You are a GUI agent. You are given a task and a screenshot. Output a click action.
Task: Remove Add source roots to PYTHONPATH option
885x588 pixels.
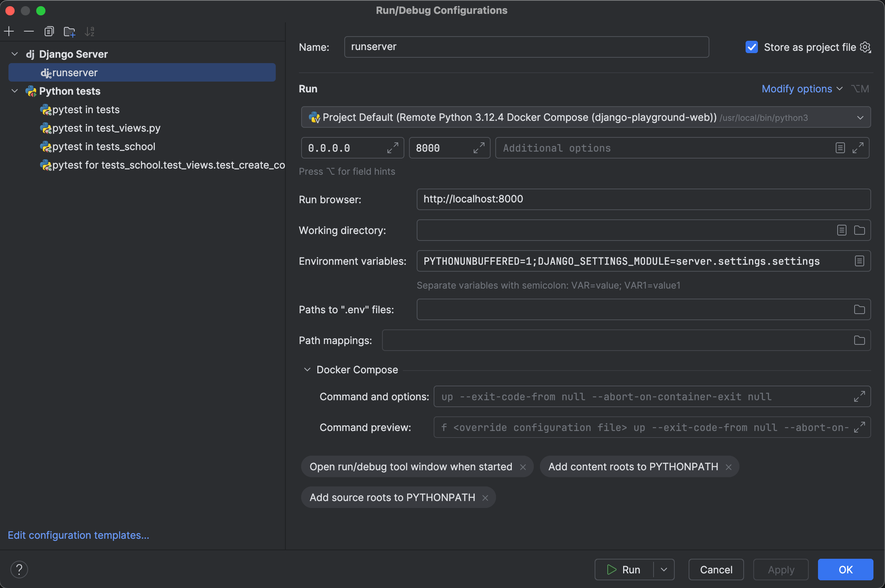485,498
